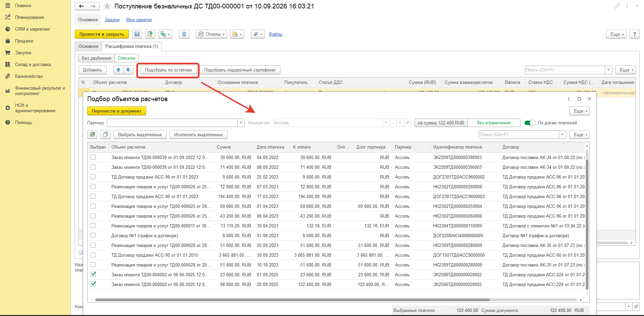The height and width of the screenshot is (316, 644).
Task: Navigate back with the left arrow
Action: click(81, 6)
